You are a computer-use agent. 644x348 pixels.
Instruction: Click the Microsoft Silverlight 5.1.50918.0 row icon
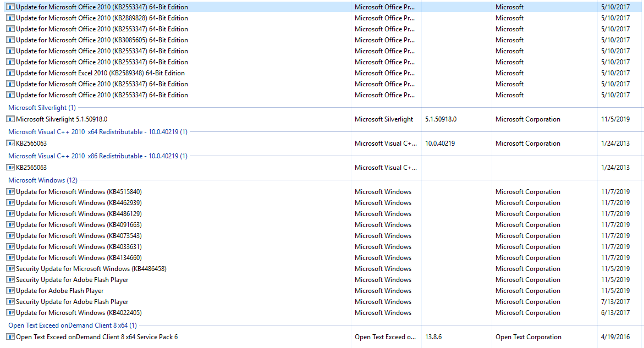(10, 119)
